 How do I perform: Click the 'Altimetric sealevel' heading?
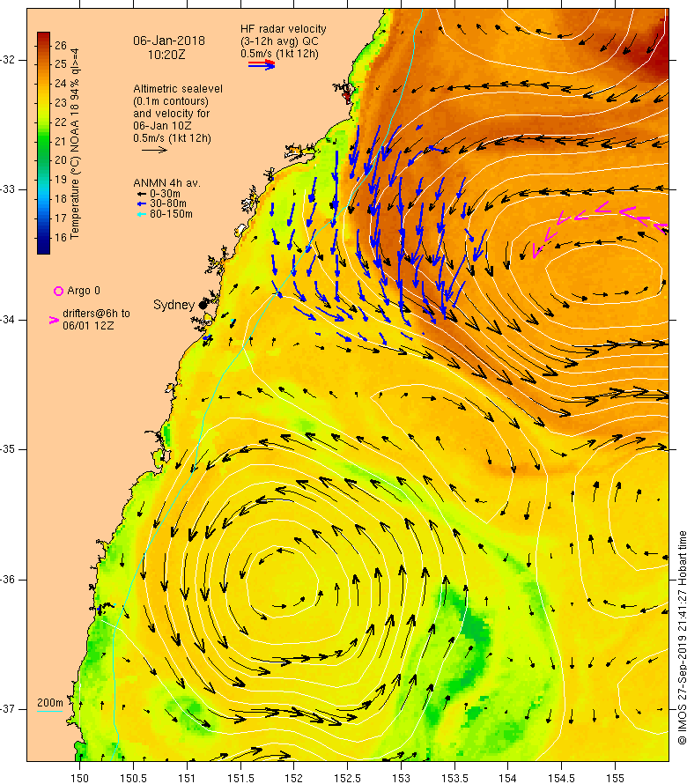178,89
